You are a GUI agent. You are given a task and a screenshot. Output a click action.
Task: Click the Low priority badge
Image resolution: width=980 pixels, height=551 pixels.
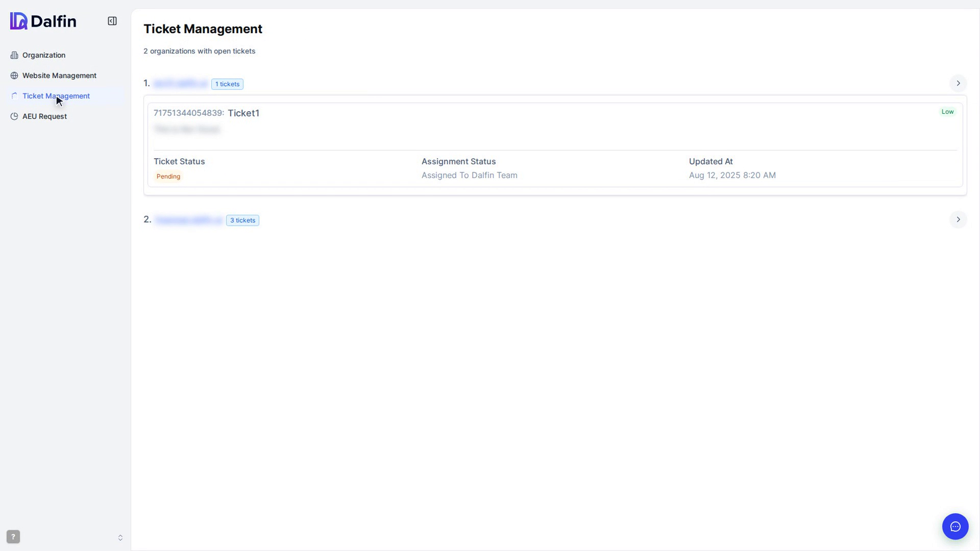[x=947, y=112]
